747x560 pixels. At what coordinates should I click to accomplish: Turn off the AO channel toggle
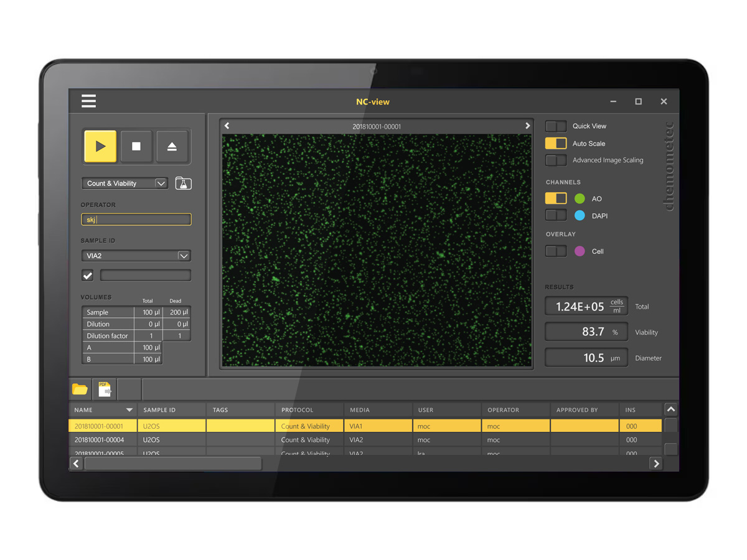[556, 198]
